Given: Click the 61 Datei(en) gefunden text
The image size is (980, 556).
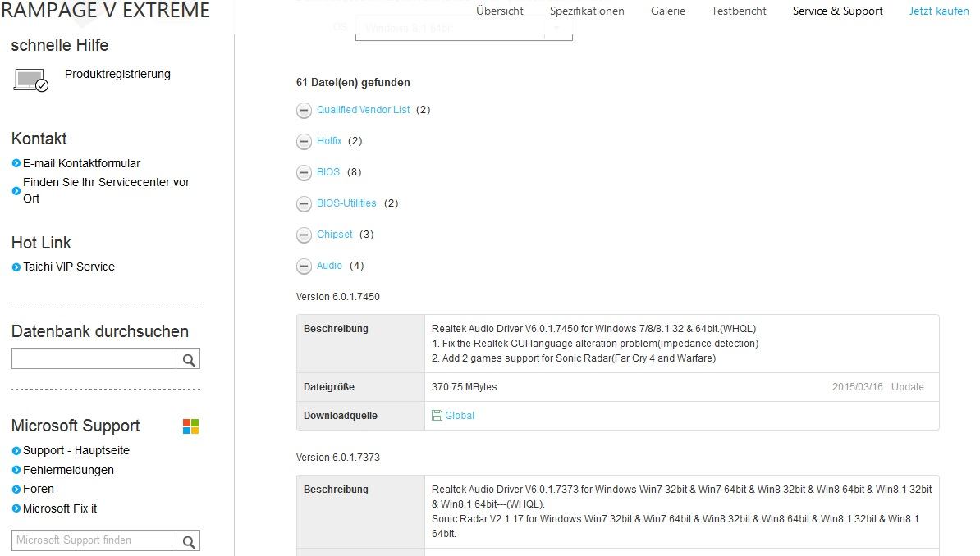Looking at the screenshot, I should [x=353, y=83].
